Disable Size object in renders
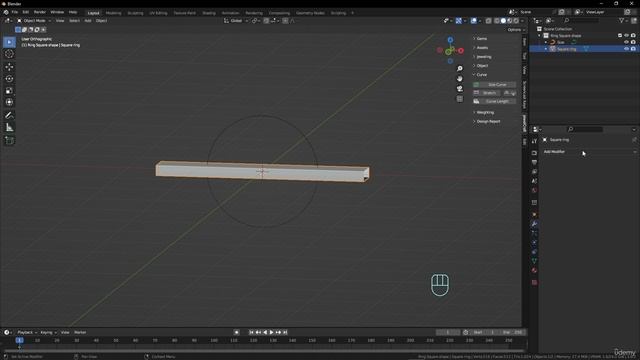The width and height of the screenshot is (640, 360). [x=633, y=42]
